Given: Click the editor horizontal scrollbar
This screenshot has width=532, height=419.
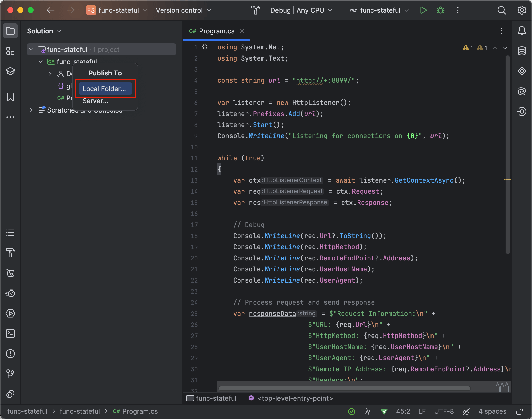Looking at the screenshot, I should pos(344,388).
